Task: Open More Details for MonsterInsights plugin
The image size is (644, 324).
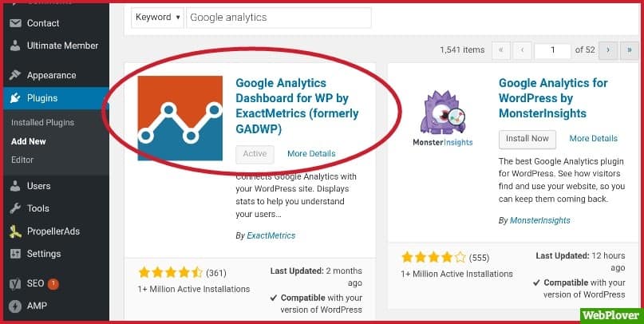Action: pos(593,139)
